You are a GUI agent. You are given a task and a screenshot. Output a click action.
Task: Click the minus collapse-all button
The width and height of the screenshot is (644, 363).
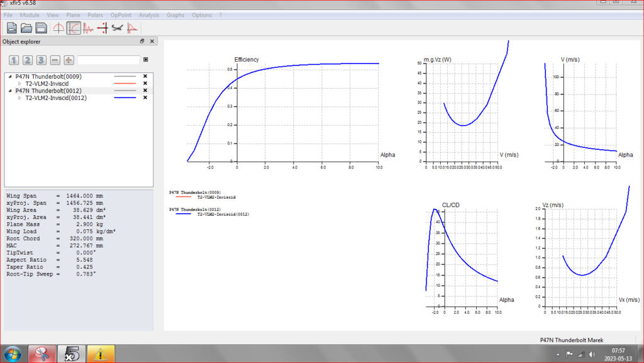click(x=55, y=60)
